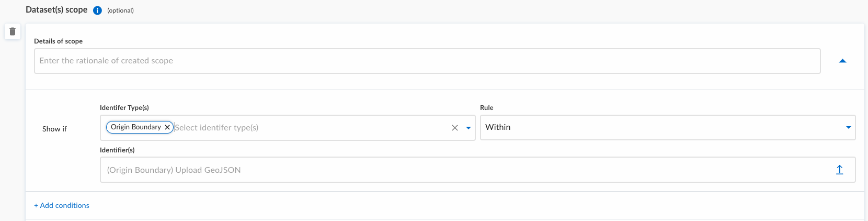Open the Rule dropdown arrow next to Within
This screenshot has width=868, height=221.
point(848,128)
